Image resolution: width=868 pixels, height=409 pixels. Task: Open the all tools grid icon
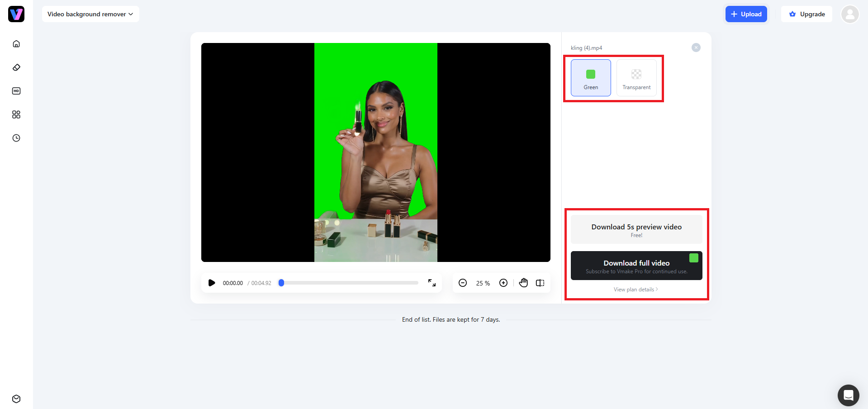pos(16,114)
